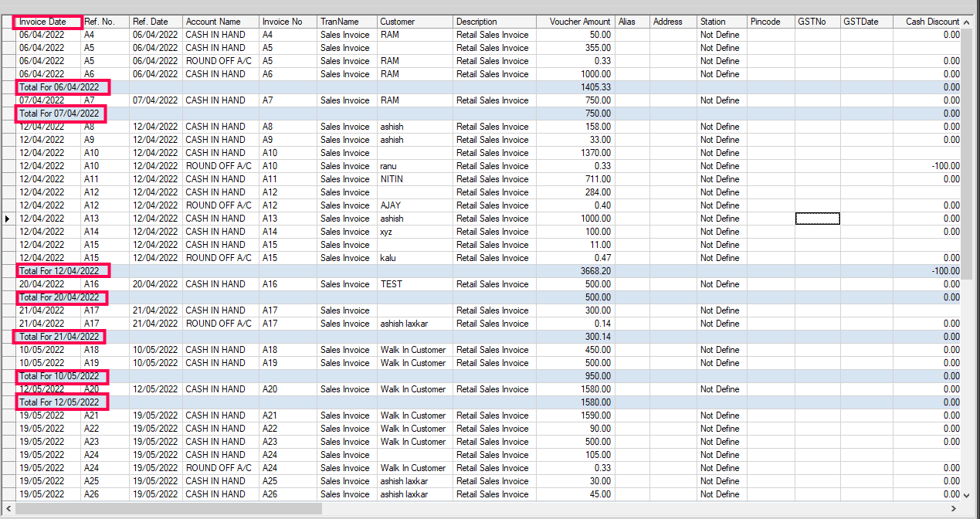This screenshot has width=980, height=519.
Task: Select the customer cell NITIN
Action: click(392, 179)
